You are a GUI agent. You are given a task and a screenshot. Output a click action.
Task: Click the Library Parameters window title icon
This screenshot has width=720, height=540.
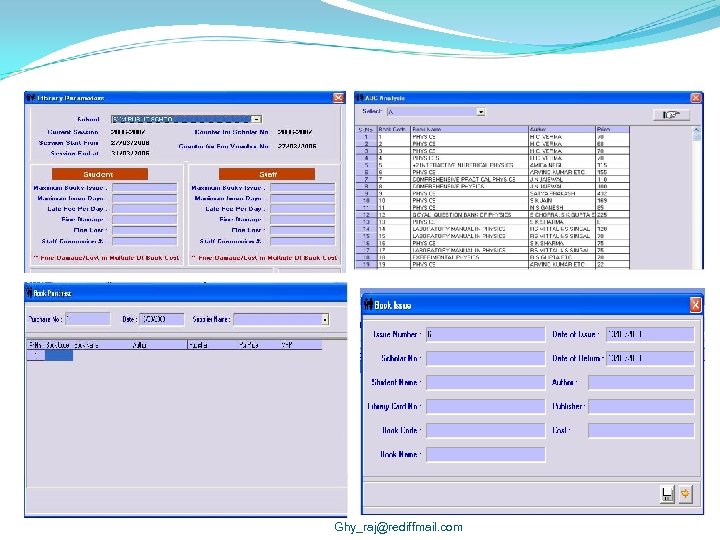pos(31,98)
